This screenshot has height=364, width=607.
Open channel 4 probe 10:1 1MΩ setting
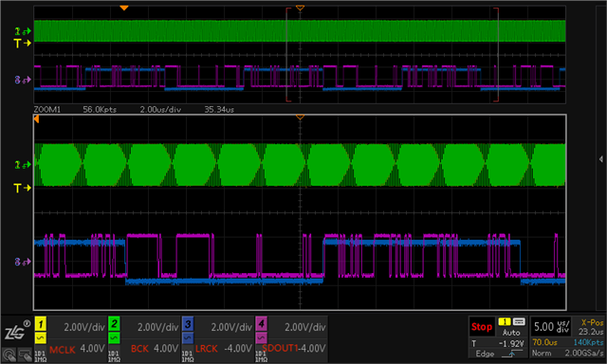[261, 355]
